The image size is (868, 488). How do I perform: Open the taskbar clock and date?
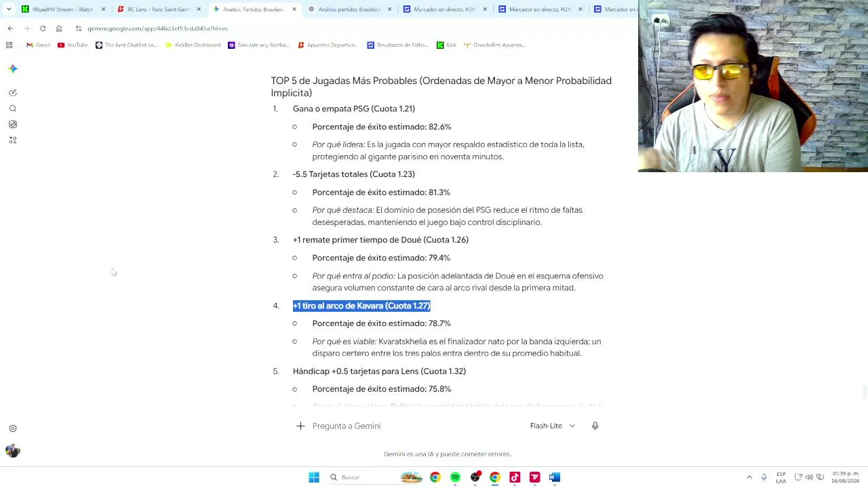coord(845,477)
